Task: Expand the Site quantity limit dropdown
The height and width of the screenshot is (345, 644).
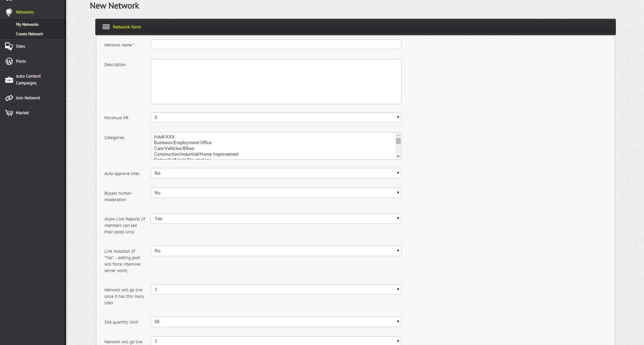Action: click(x=276, y=322)
